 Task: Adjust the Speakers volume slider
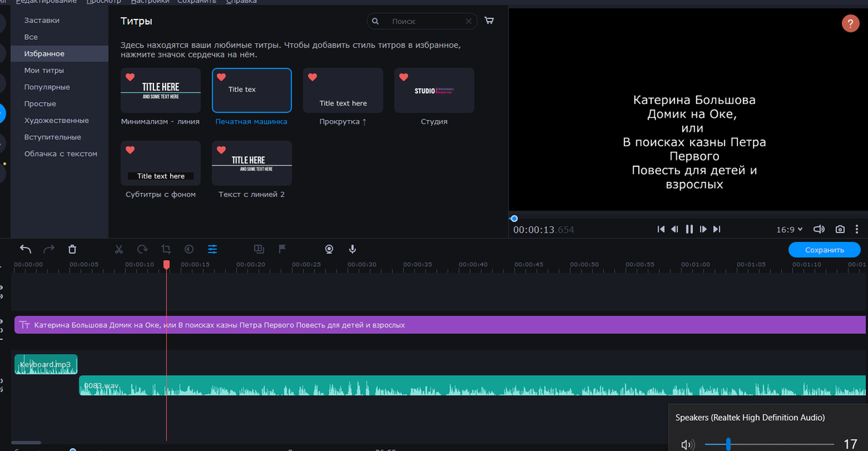point(770,444)
